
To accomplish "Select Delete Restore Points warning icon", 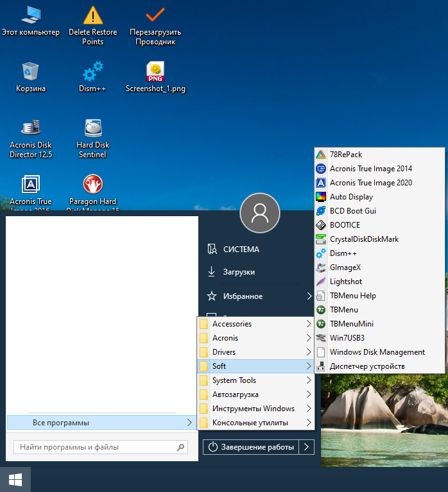I will tap(93, 15).
